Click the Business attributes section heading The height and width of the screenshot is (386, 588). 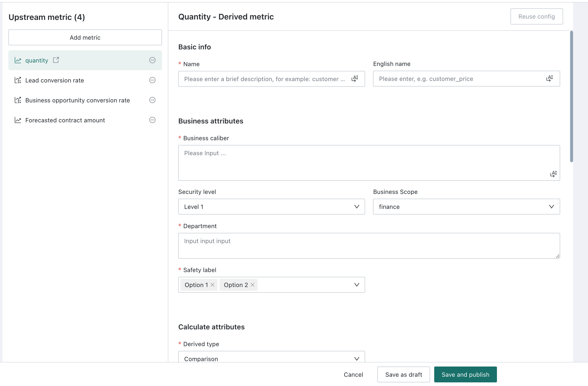coord(211,121)
